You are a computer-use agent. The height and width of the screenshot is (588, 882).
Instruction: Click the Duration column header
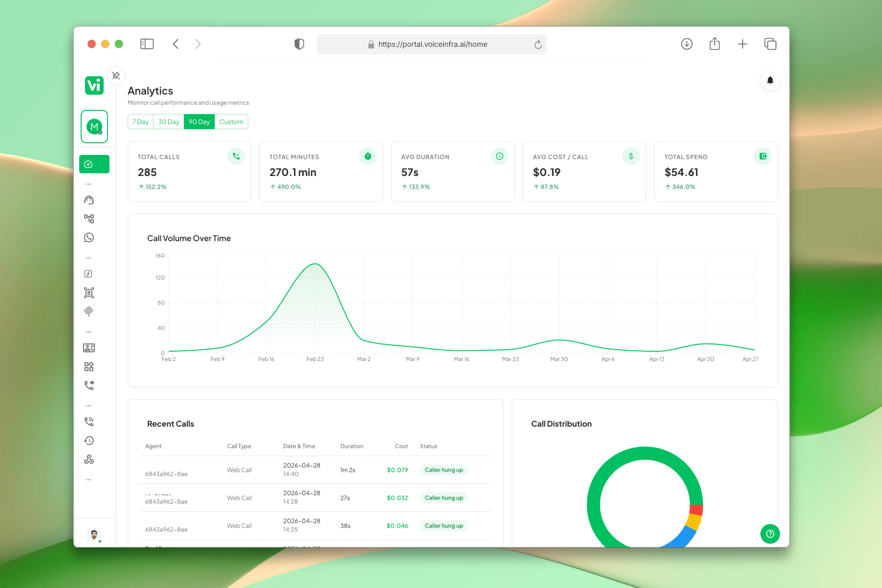(x=352, y=446)
